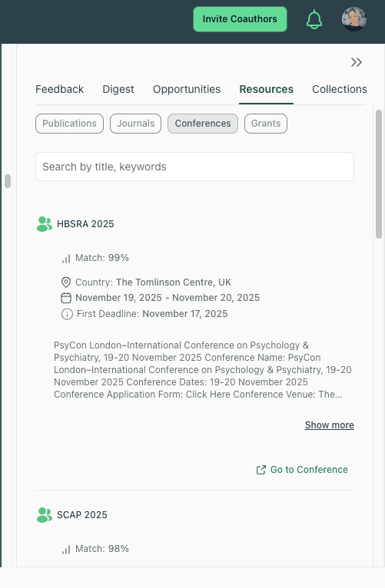Expand HBSRA description with Show more

click(330, 424)
